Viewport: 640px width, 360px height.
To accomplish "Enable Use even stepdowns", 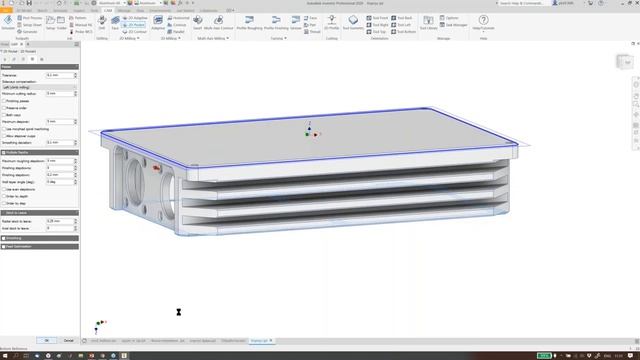I will (4, 189).
